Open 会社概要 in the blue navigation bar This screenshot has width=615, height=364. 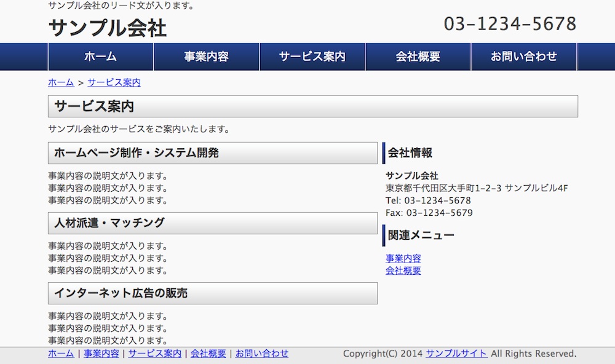pyautogui.click(x=418, y=57)
